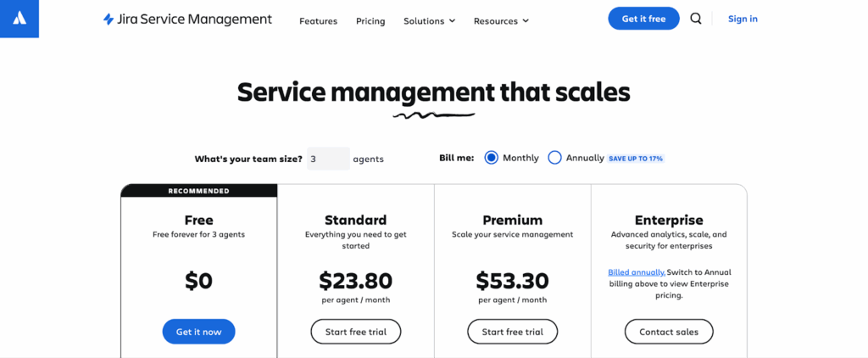Select Annually billing radio button
Viewport: 868px width, 358px height.
[x=554, y=158]
